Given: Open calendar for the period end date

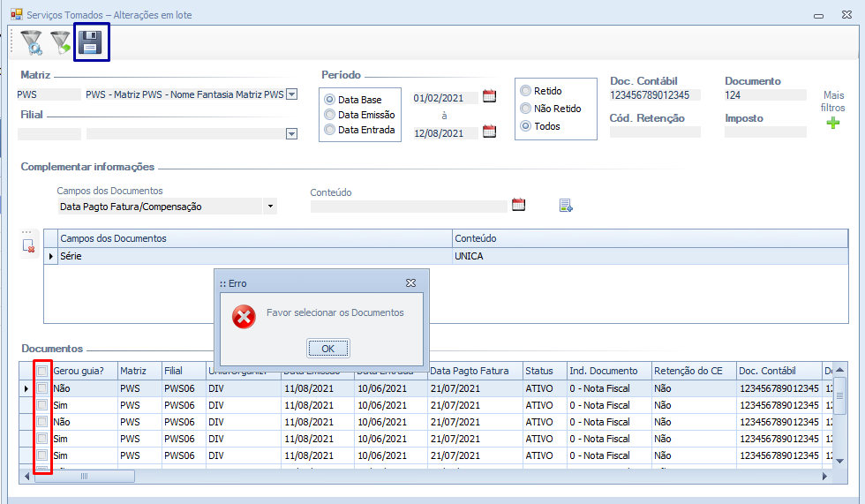Looking at the screenshot, I should [x=489, y=132].
